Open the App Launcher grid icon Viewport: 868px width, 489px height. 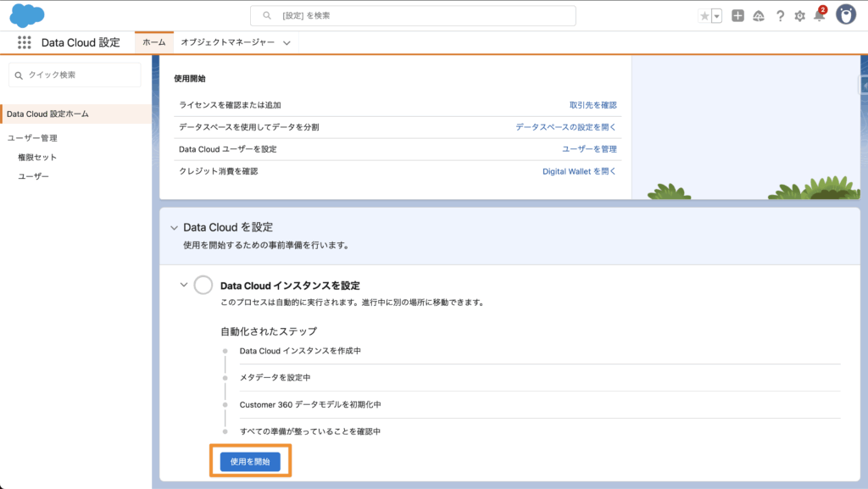[24, 42]
